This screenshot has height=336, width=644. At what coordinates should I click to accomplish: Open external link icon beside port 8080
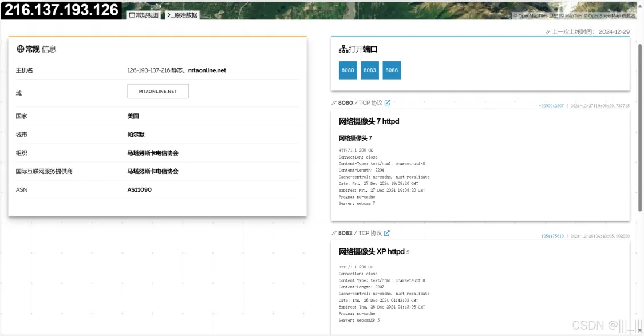[388, 103]
